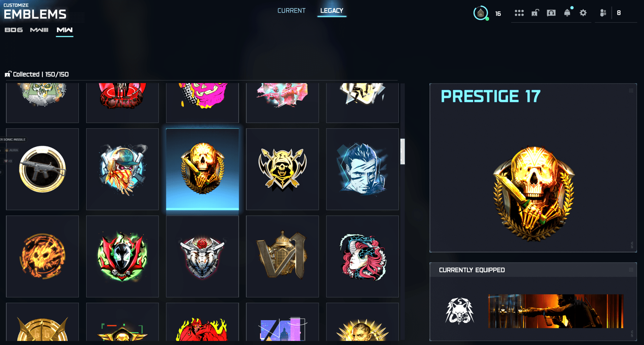Screen dimensions: 644x345
Task: Click the headquarters icon beside the bell
Action: [x=551, y=13]
